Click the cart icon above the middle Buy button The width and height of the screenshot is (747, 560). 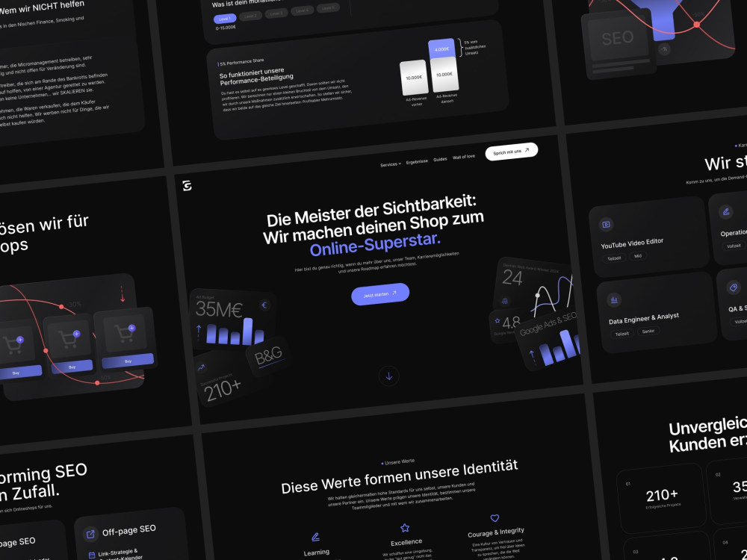pos(69,338)
